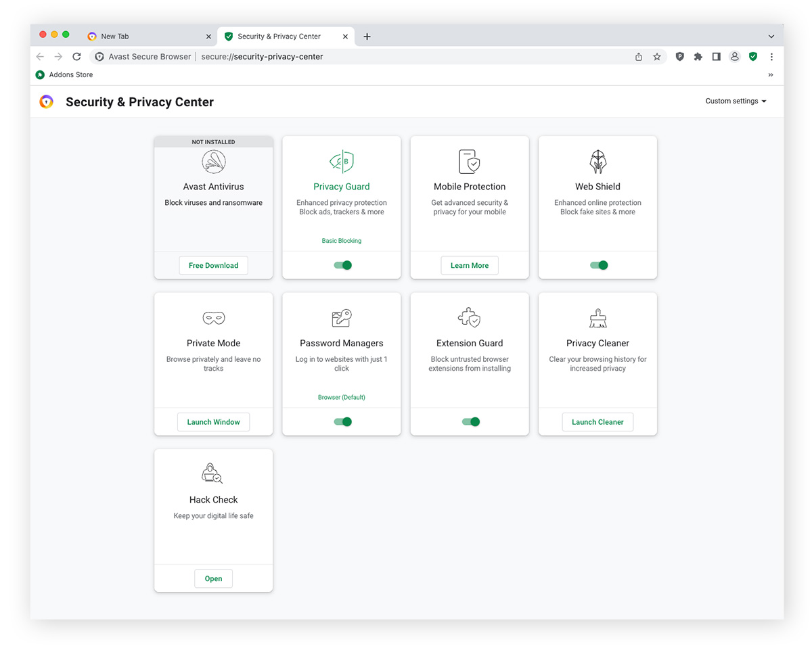This screenshot has width=812, height=648.
Task: Open the browser three-dot menu
Action: point(771,57)
